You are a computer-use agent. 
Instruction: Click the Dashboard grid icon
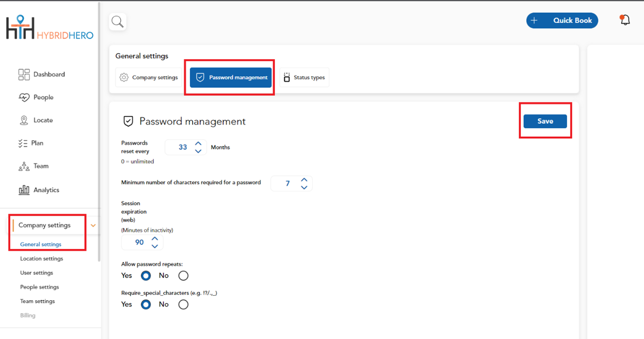[24, 74]
